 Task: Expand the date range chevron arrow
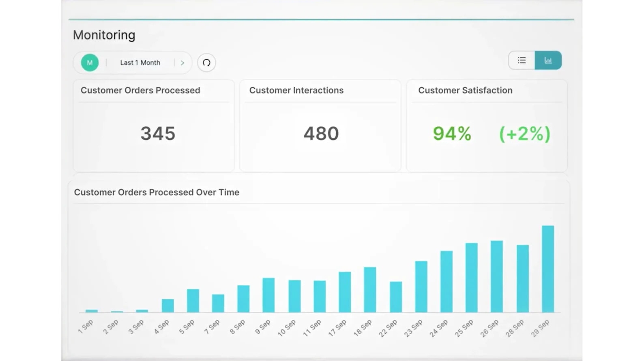tap(182, 63)
